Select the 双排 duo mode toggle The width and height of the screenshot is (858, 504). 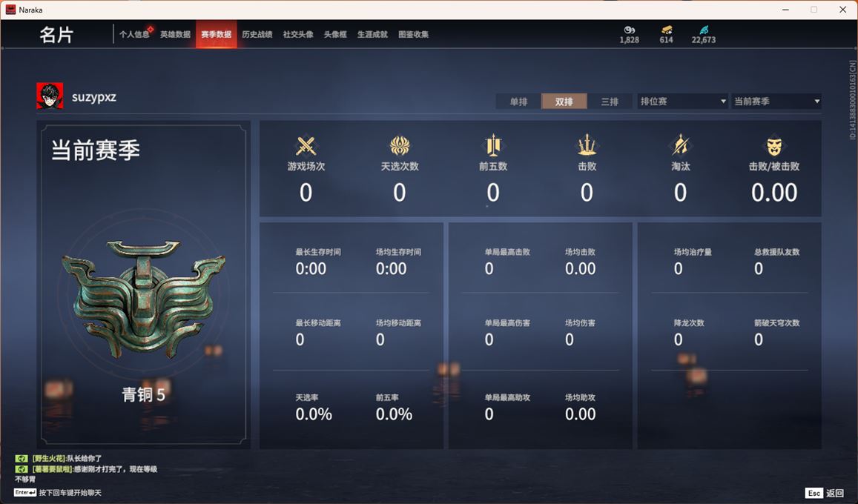564,102
